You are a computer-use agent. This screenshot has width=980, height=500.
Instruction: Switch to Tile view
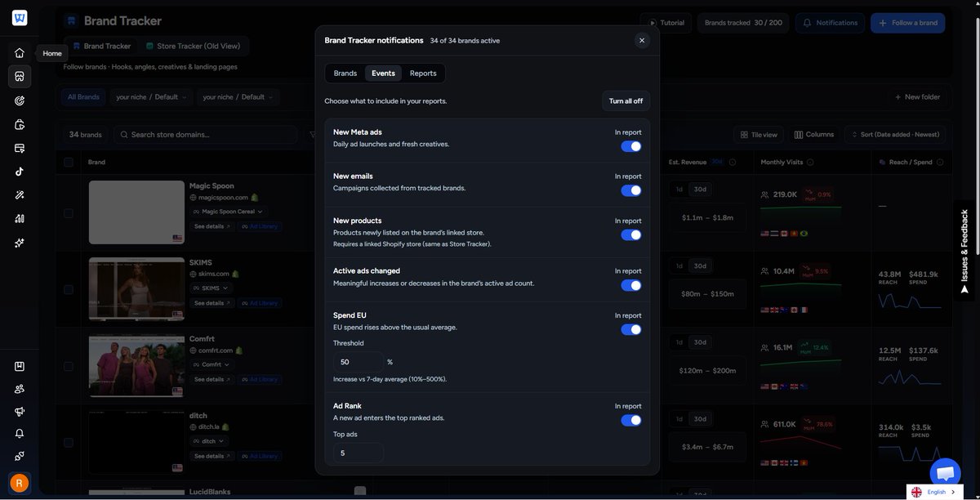[x=759, y=135]
